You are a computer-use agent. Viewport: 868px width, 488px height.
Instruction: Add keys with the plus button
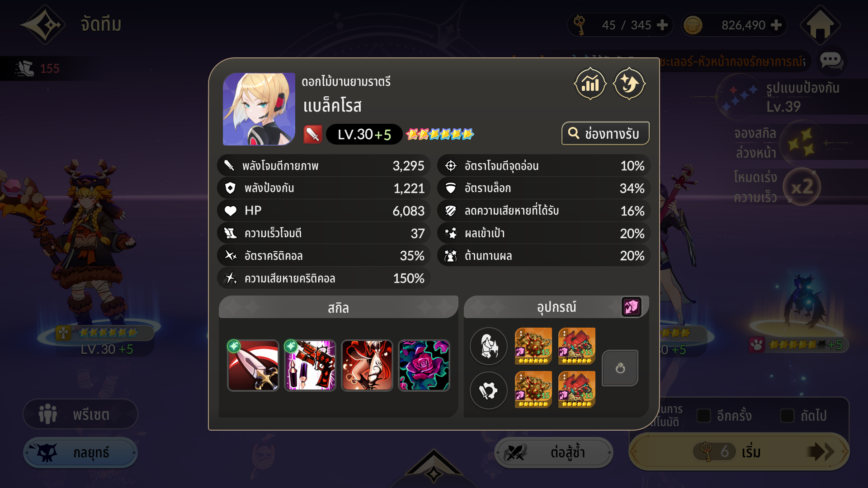(x=662, y=25)
